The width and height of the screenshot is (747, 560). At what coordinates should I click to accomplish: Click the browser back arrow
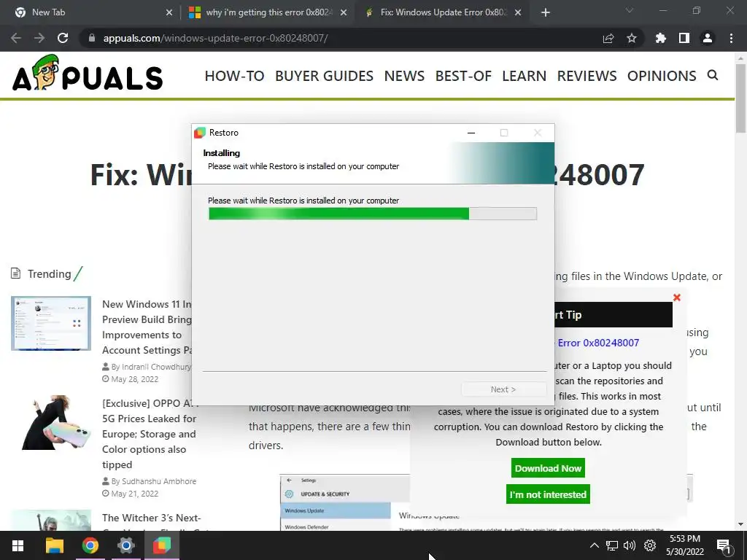tap(16, 38)
